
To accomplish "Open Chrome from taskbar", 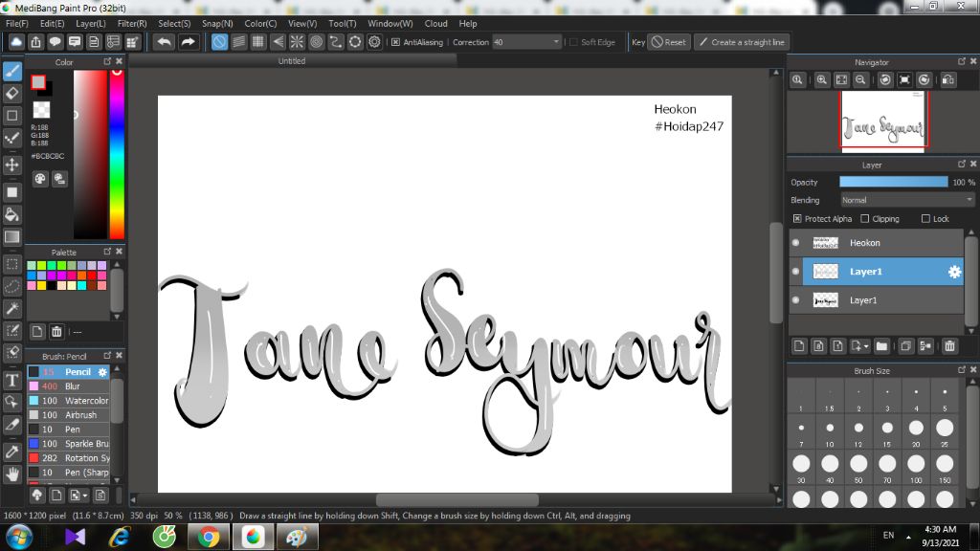I will pyautogui.click(x=209, y=537).
